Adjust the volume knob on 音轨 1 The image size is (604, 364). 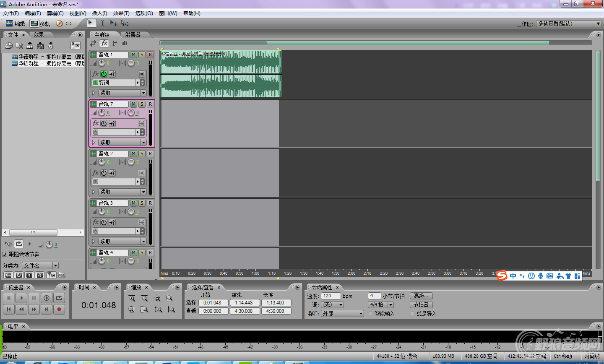102,63
